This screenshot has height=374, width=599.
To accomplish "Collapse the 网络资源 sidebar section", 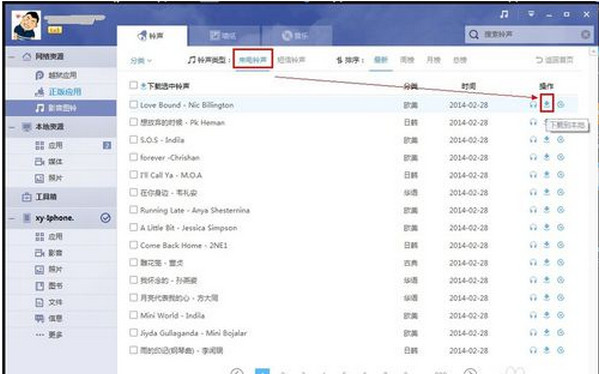I will pos(12,57).
